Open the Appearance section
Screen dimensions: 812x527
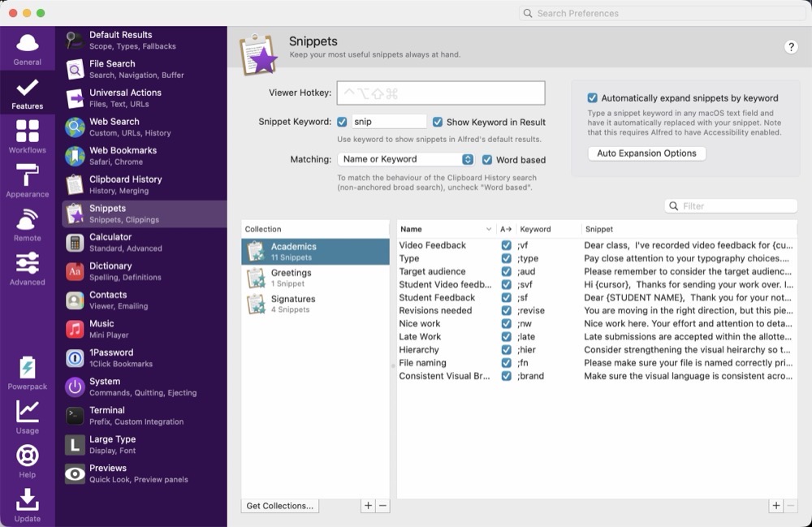coord(28,180)
